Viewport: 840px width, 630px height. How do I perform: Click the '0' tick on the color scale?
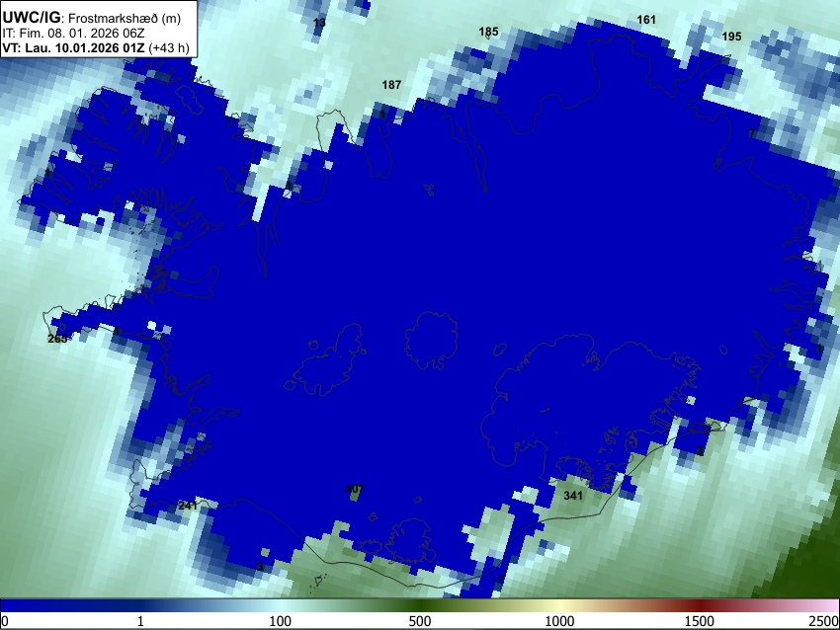click(x=5, y=621)
